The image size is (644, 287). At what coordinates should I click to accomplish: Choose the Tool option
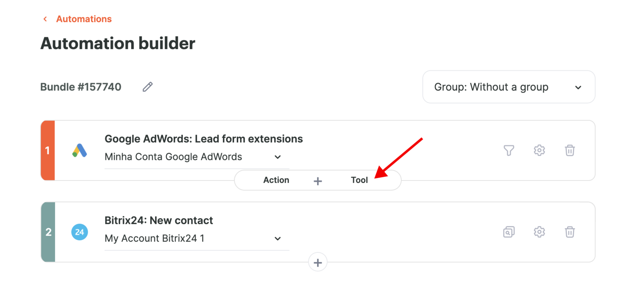click(x=359, y=180)
